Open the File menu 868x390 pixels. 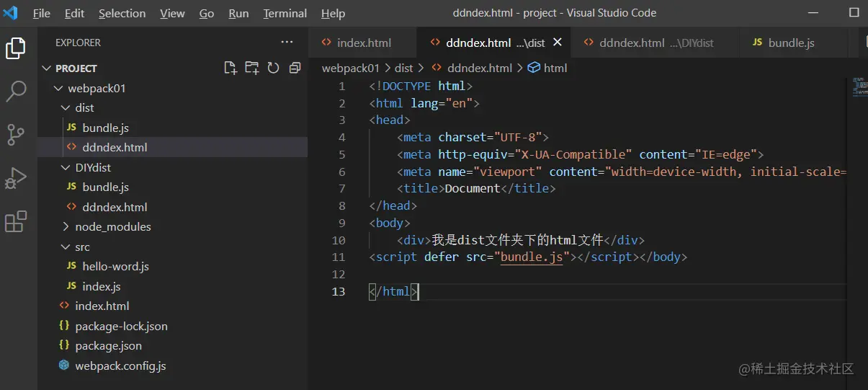tap(42, 13)
